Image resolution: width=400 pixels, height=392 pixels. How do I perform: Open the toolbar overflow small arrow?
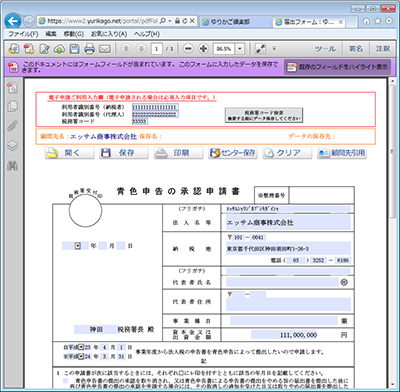274,49
